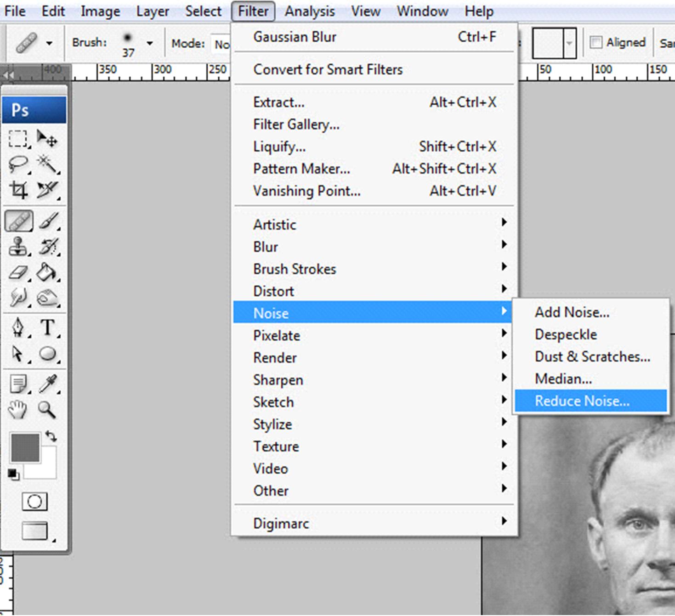Select the Zoom magnifier tool
The width and height of the screenshot is (675, 616).
tap(47, 409)
